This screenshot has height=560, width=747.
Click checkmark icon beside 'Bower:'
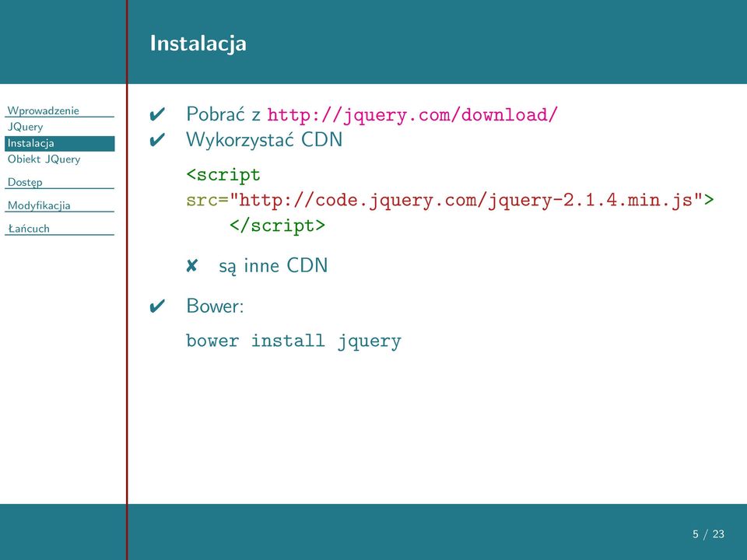[157, 306]
